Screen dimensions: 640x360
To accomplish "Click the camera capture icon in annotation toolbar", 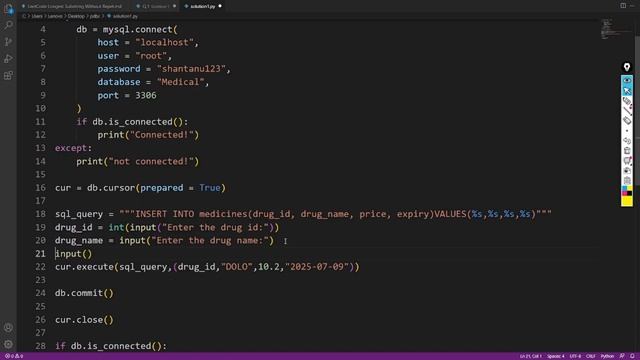I will (x=627, y=171).
